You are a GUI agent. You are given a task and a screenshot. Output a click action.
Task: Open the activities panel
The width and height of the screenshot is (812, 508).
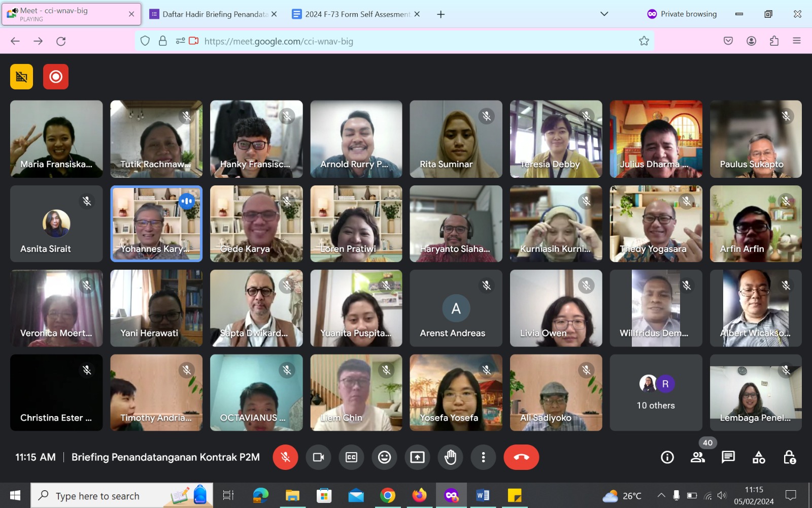point(759,457)
